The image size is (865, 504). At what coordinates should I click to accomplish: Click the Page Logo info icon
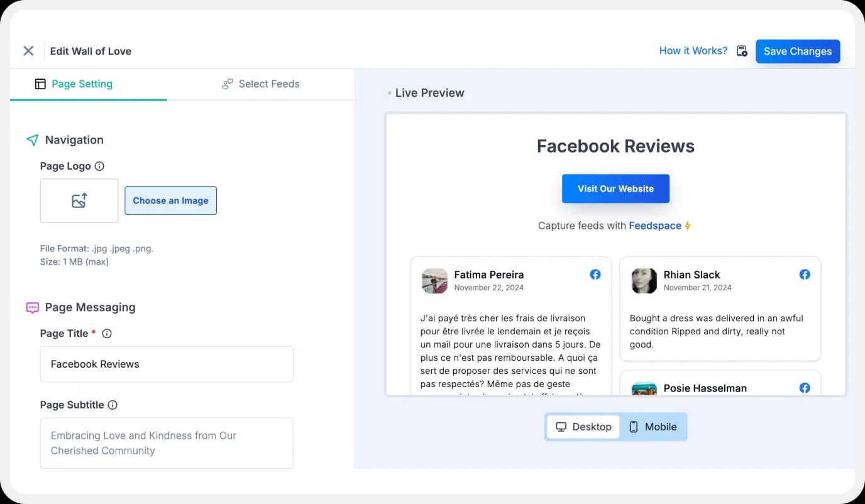point(99,167)
